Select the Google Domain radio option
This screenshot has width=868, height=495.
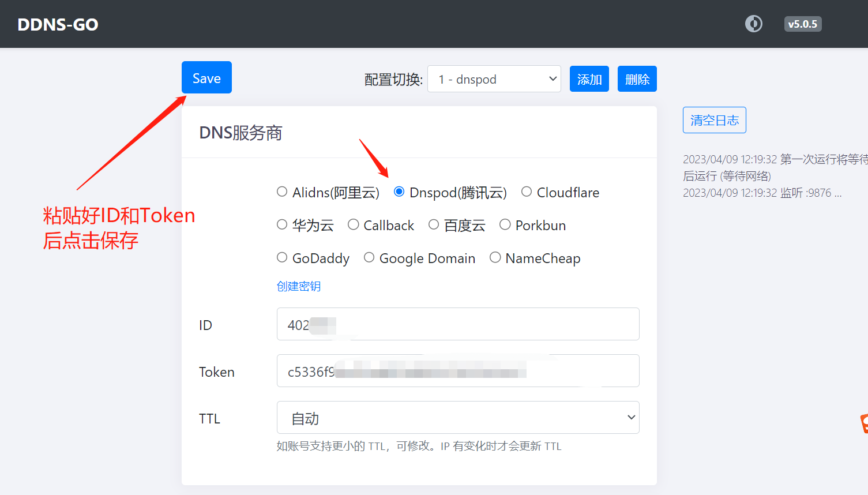(x=369, y=257)
